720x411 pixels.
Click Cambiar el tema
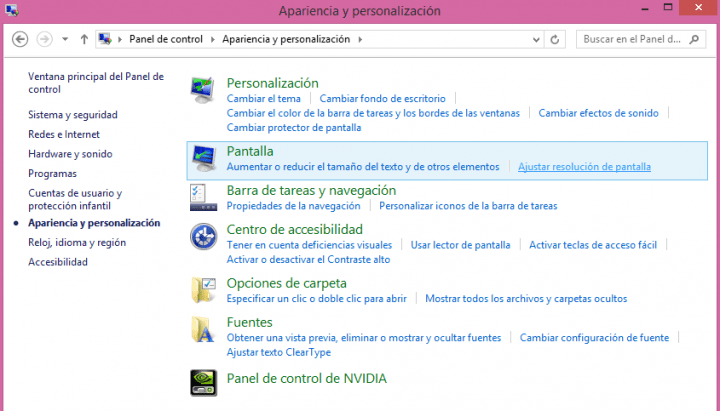[x=264, y=99]
